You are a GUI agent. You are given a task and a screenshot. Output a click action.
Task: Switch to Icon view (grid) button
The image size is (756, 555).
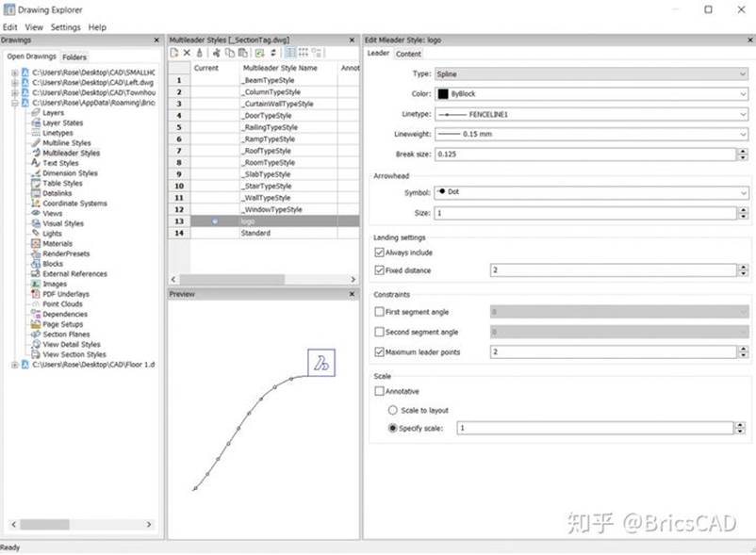point(304,53)
